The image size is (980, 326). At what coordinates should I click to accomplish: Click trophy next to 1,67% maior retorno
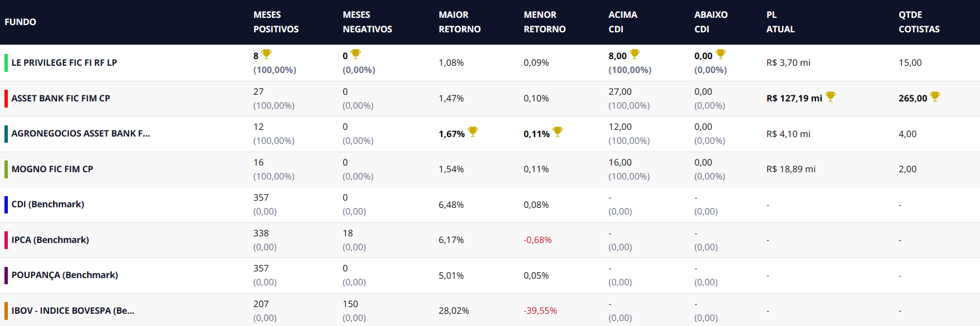pos(473,132)
